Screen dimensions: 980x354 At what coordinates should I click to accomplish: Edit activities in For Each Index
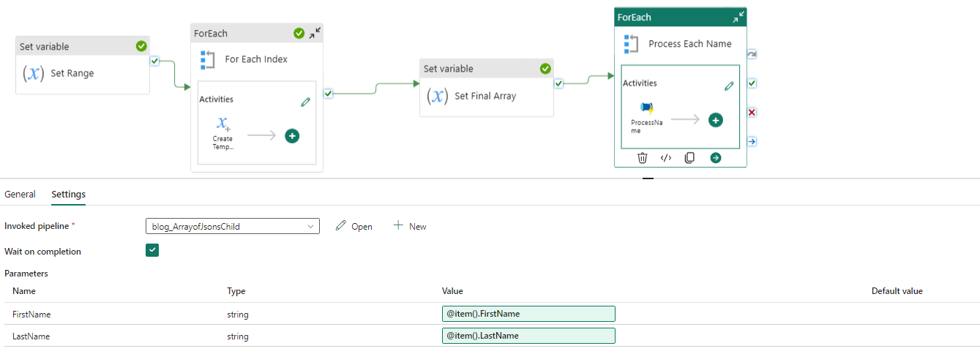[305, 102]
